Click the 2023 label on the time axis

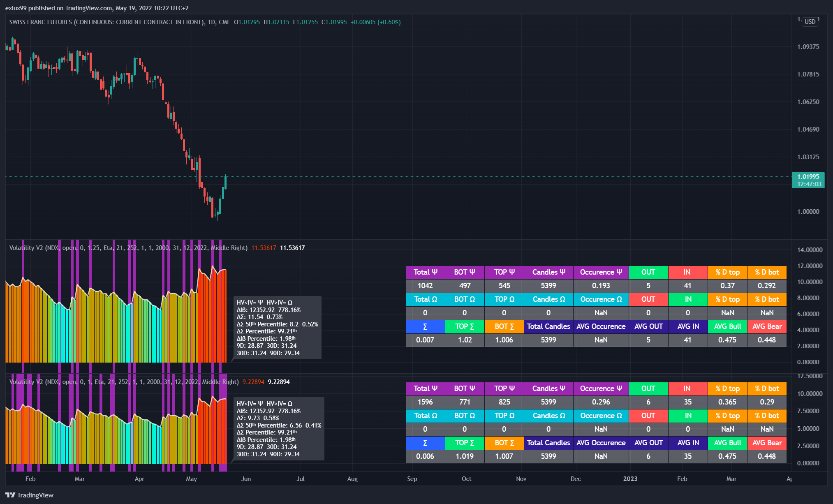(x=630, y=479)
